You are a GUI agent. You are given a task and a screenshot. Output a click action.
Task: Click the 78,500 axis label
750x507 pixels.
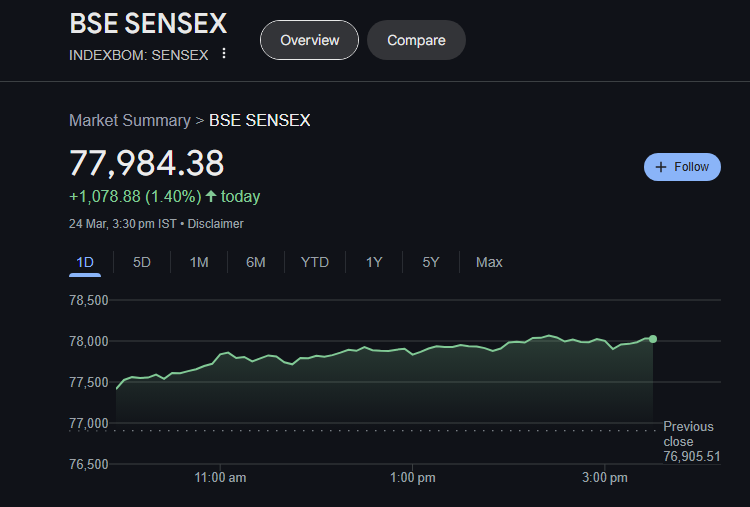click(89, 300)
